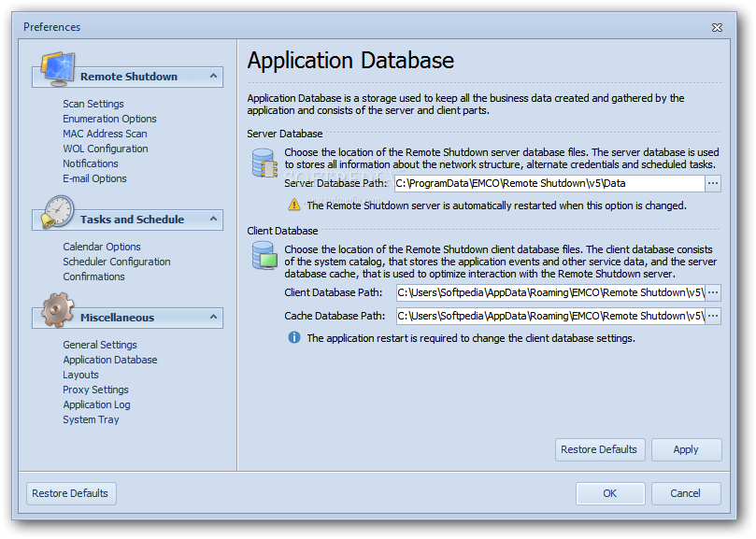Open Enumeration Options page
756x539 pixels.
point(109,119)
